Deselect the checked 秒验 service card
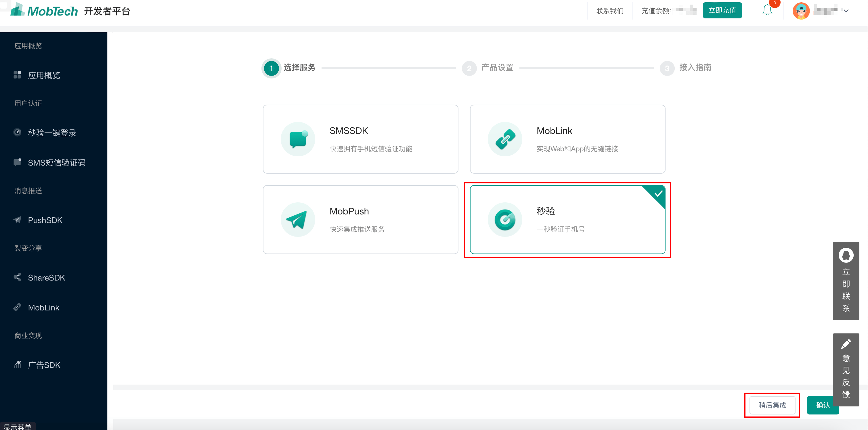Screen dimensions: 868x430 click(567, 220)
